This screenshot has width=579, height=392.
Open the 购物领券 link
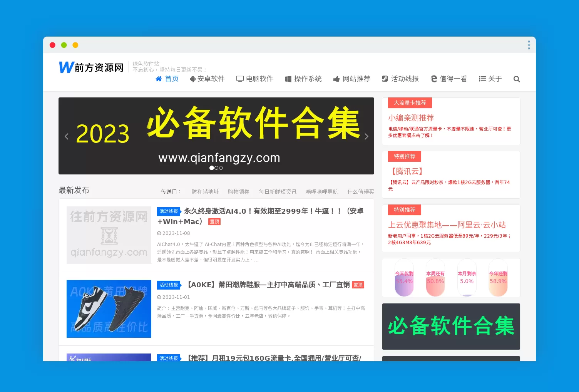239,191
